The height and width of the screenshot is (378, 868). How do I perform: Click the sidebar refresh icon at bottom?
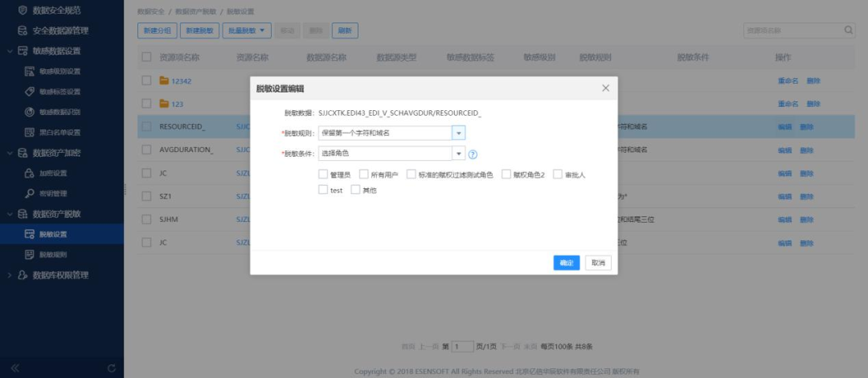(111, 368)
